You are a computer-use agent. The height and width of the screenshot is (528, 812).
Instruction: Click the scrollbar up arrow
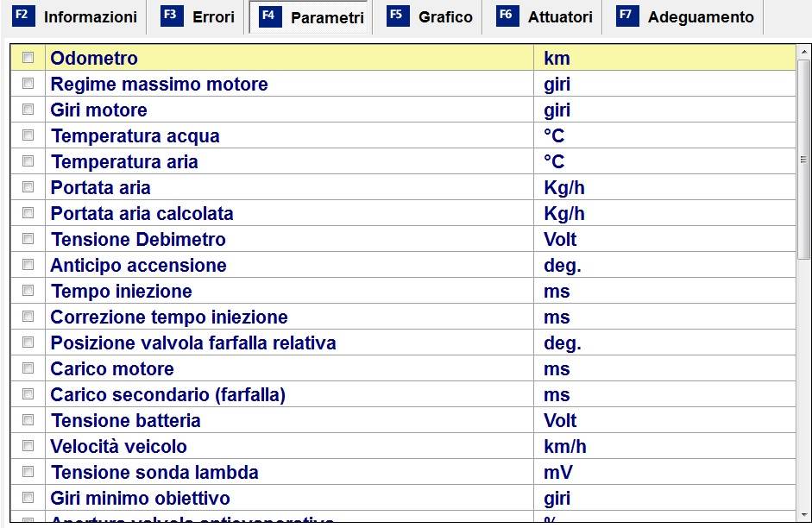pos(803,52)
